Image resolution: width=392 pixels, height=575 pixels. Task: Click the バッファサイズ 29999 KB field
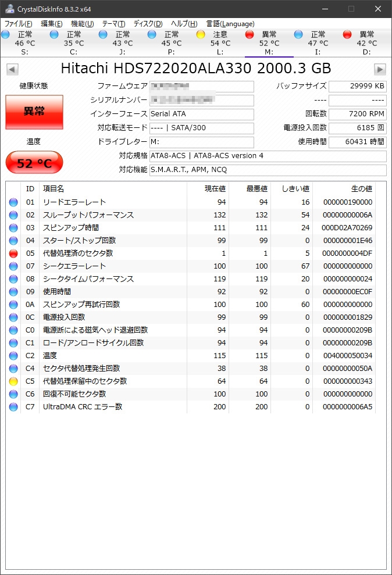point(358,87)
